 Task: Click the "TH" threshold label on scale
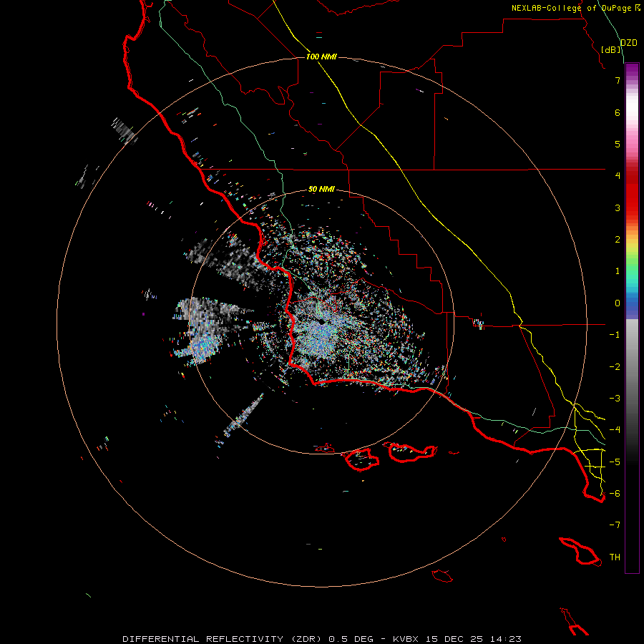click(615, 557)
